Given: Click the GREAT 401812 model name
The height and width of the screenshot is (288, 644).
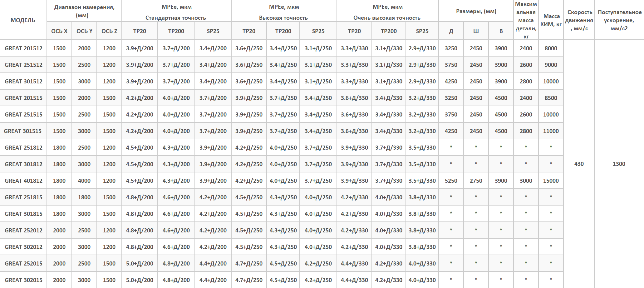Looking at the screenshot, I should [23, 181].
